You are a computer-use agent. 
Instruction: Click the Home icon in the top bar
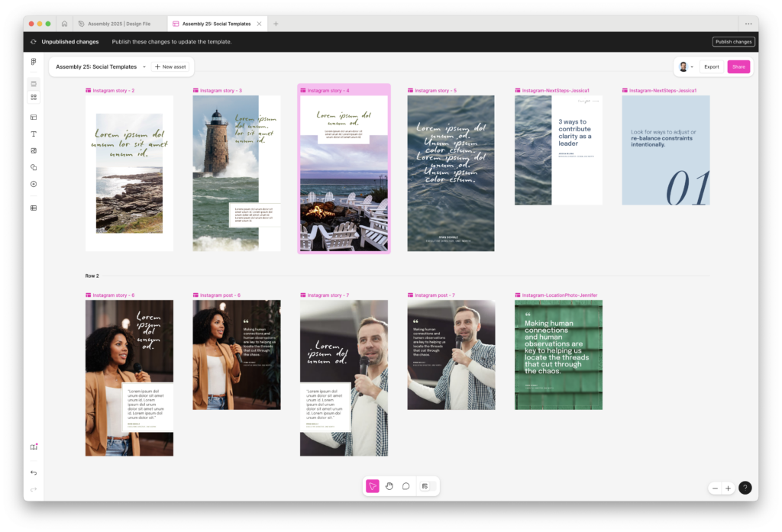point(64,23)
